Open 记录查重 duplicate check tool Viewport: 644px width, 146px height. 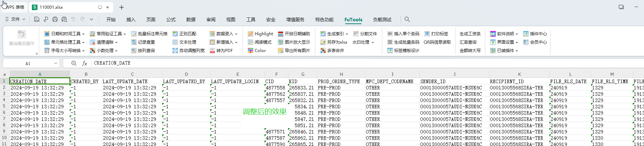tap(143, 42)
